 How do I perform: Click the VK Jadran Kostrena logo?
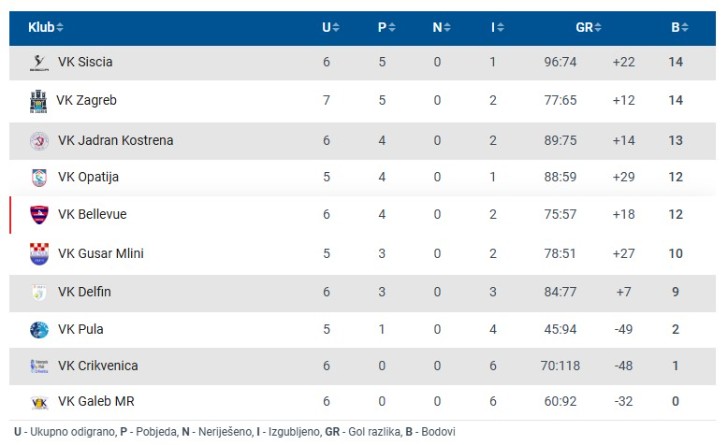pos(39,141)
